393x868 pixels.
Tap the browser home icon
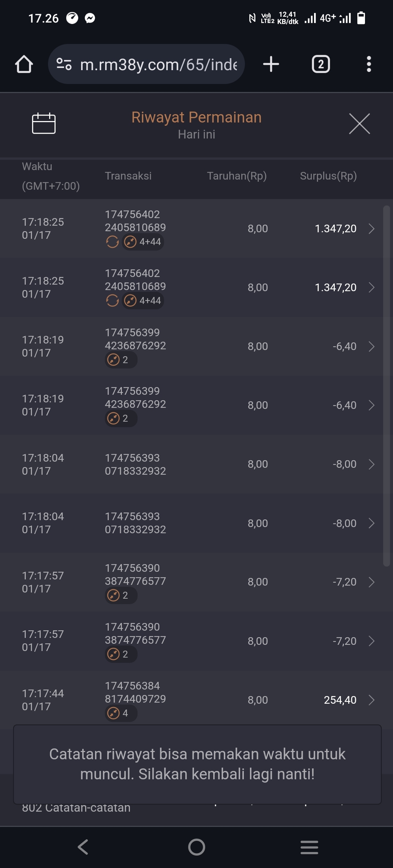point(24,64)
